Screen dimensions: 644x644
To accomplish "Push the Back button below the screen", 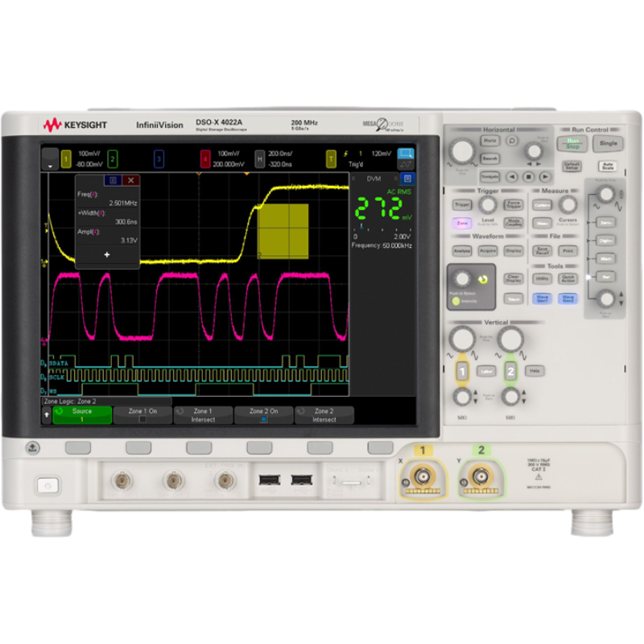I will point(32,448).
